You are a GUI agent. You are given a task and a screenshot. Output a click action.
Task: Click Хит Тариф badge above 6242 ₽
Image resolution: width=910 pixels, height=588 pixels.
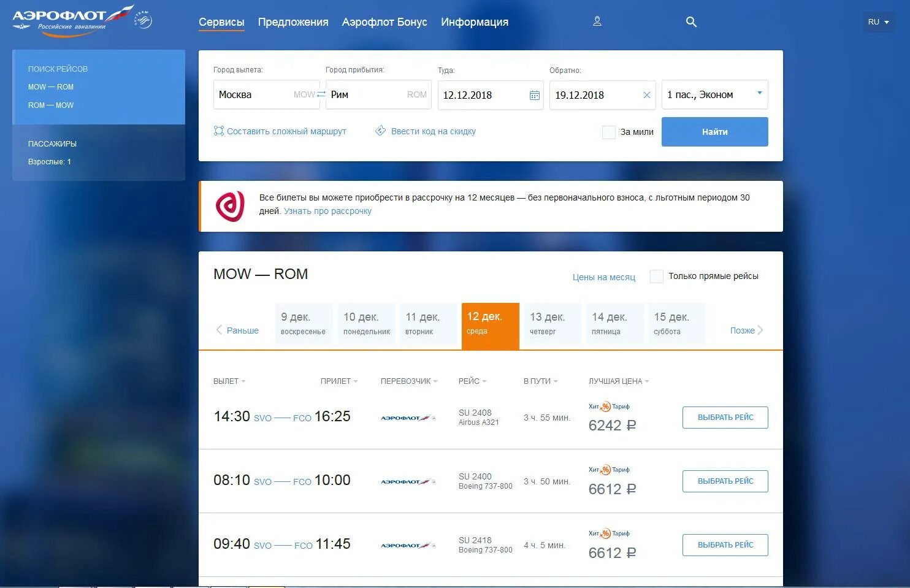coord(609,407)
